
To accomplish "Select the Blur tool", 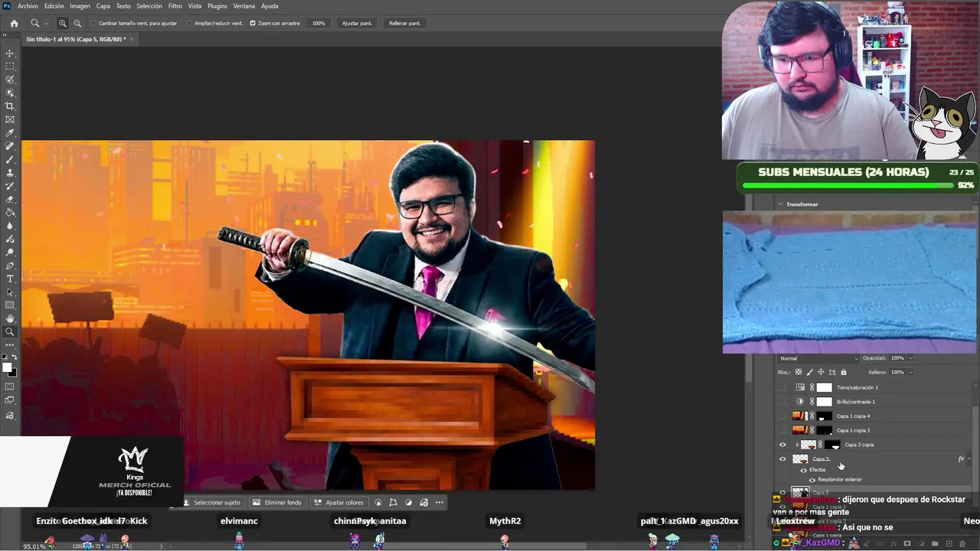I will (x=10, y=226).
